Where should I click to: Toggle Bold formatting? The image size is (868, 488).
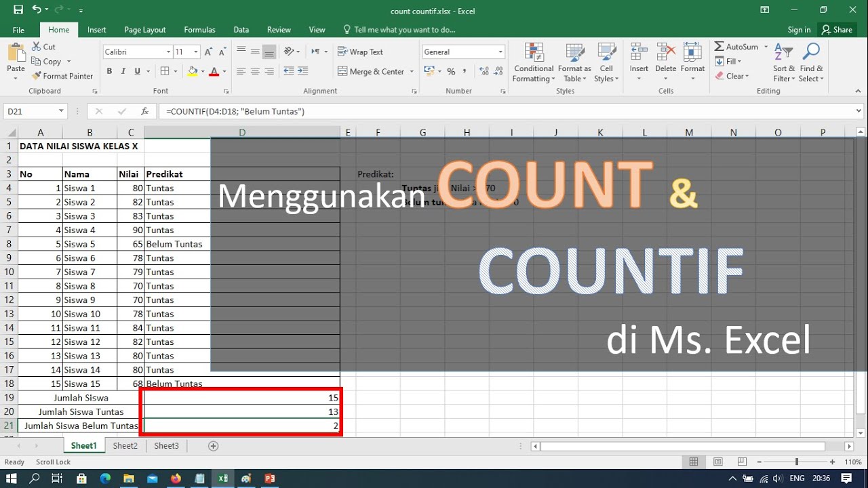[109, 71]
